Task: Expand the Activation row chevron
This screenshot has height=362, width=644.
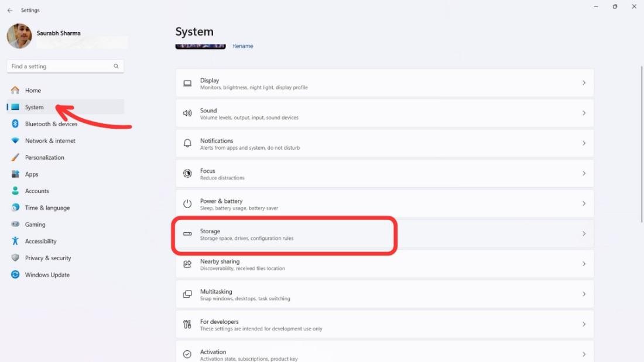Action: [x=584, y=354]
